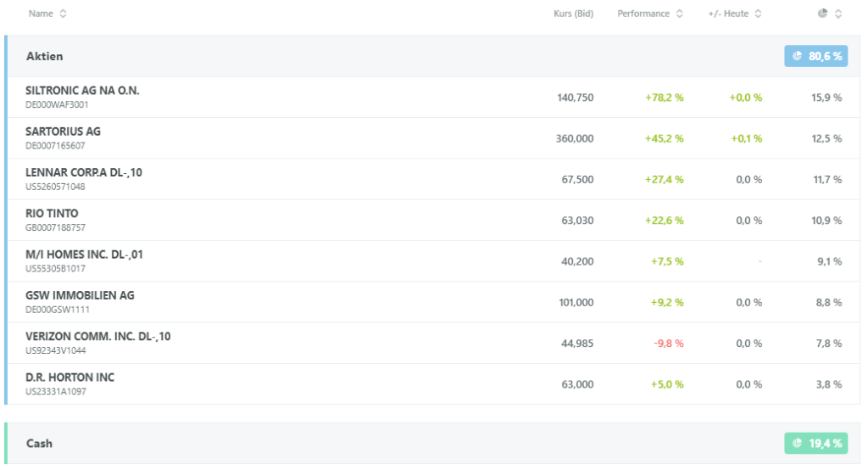Image resolution: width=868 pixels, height=470 pixels.
Task: Click Verizon portfolio share 7,8 %
Action: coord(829,344)
